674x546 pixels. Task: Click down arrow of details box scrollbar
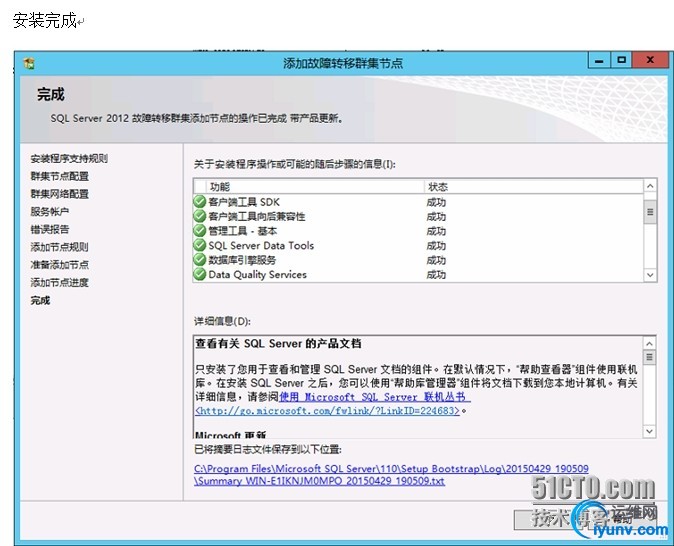[649, 431]
